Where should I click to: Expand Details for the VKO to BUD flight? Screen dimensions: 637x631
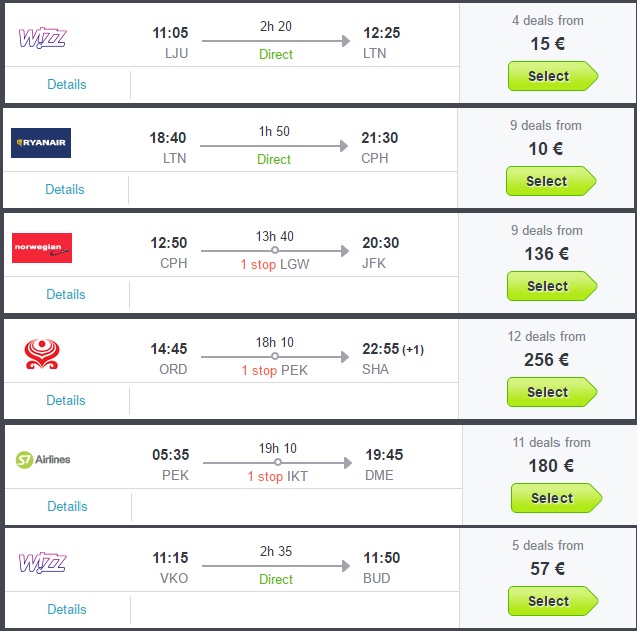click(67, 609)
